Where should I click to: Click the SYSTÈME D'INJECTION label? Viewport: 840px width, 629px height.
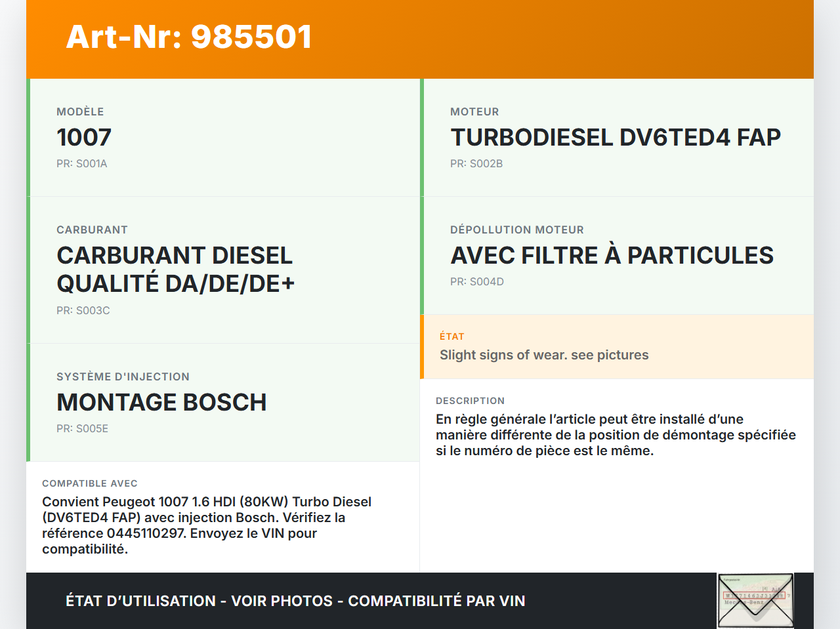(x=123, y=377)
